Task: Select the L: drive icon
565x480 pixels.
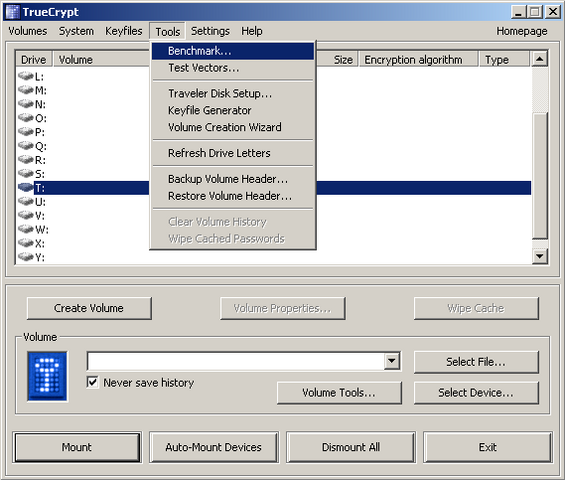Action: click(x=26, y=76)
